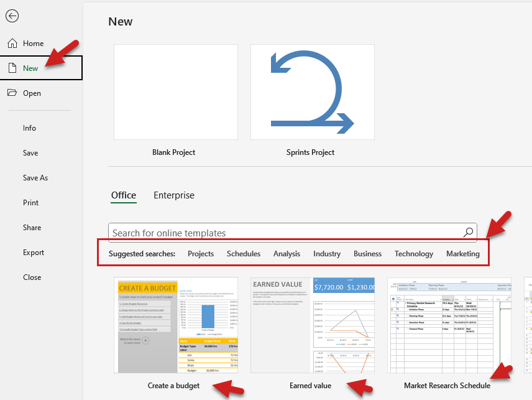Select Export in the left menu
Viewport: 532px width, 400px height.
point(34,253)
